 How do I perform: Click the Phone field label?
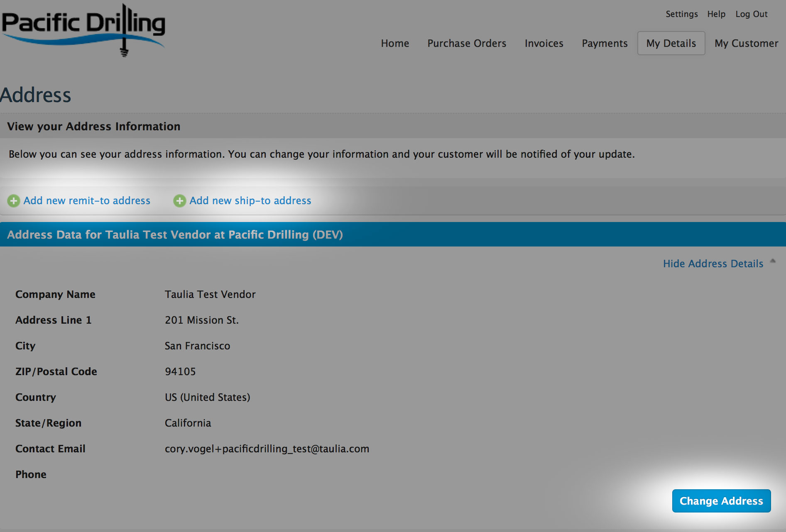31,474
